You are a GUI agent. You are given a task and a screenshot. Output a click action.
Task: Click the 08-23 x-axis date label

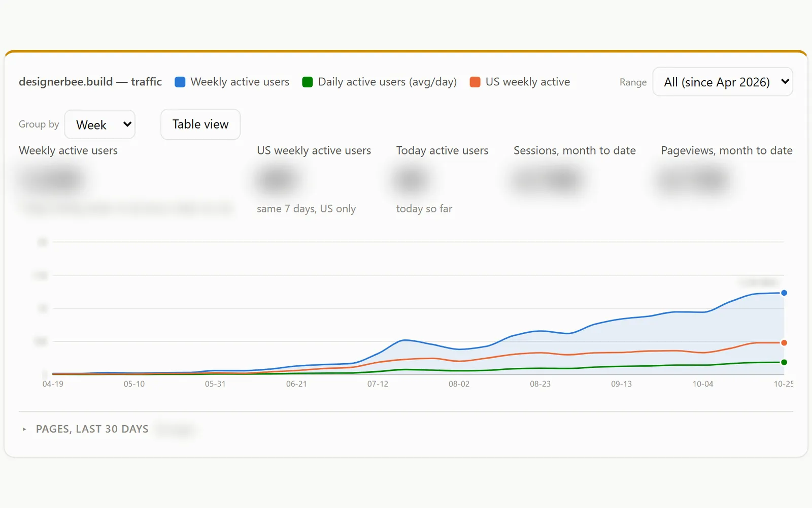click(x=540, y=384)
